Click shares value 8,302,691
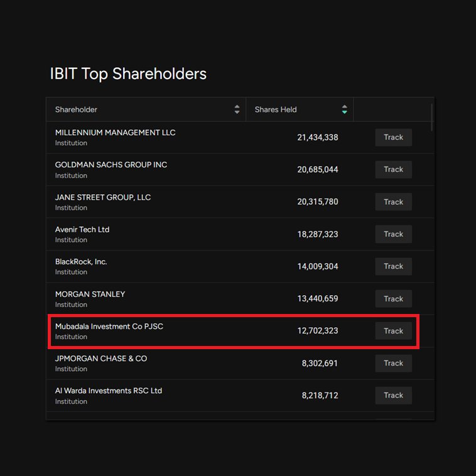The width and height of the screenshot is (476, 476). tap(320, 364)
